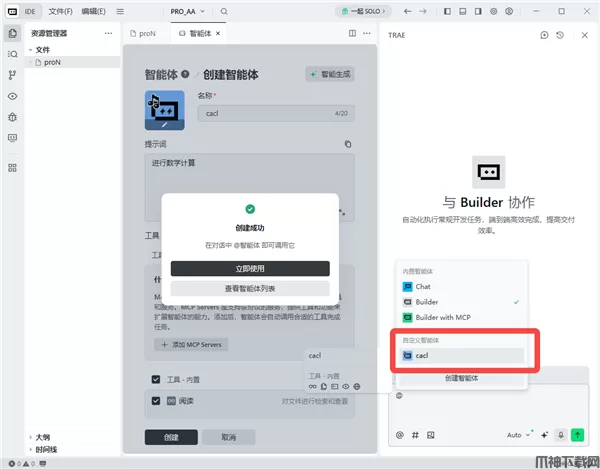Open the Debug bug icon in activity bar
This screenshot has height=469, width=600.
pyautogui.click(x=12, y=117)
